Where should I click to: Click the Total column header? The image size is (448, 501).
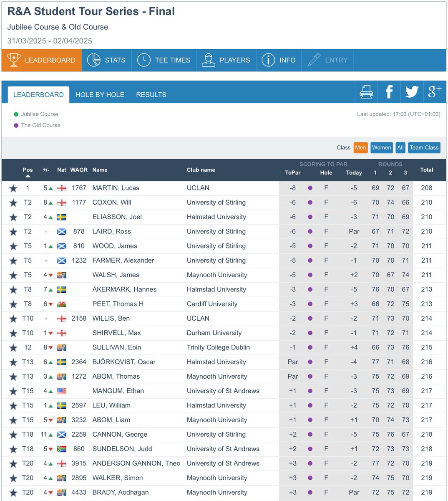click(427, 170)
